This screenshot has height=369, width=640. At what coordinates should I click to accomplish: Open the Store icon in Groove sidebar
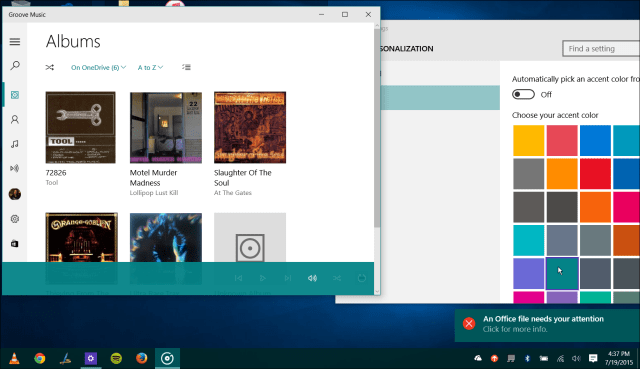pos(15,244)
